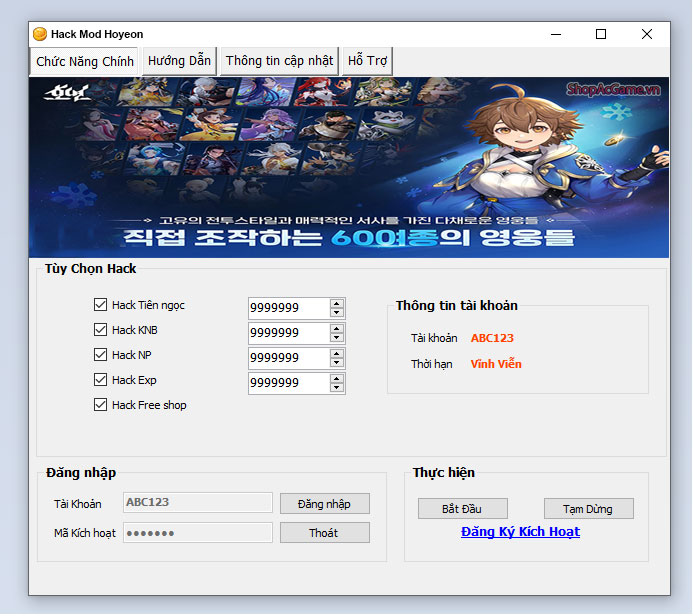Maximize the Hack Mod Hoyeon window
Image resolution: width=693 pixels, height=616 pixels.
point(601,34)
